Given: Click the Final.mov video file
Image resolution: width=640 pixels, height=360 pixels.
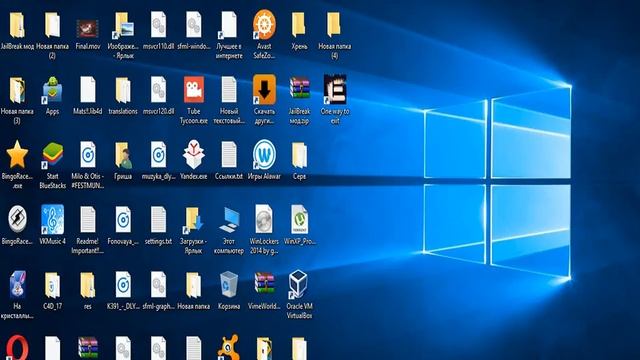Looking at the screenshot, I should point(88,29).
